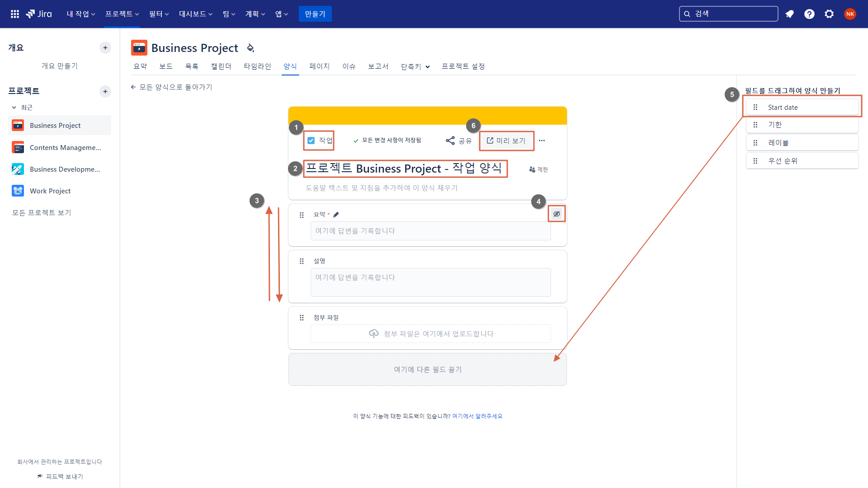Click the 도움말 텍스트 description placeholder

coord(382,188)
